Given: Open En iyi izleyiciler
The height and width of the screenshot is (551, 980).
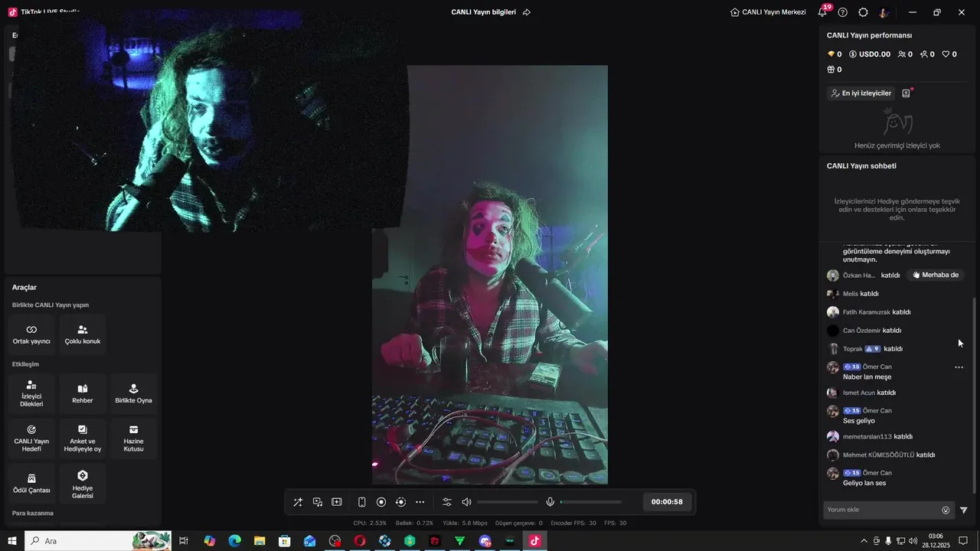Looking at the screenshot, I should click(861, 93).
